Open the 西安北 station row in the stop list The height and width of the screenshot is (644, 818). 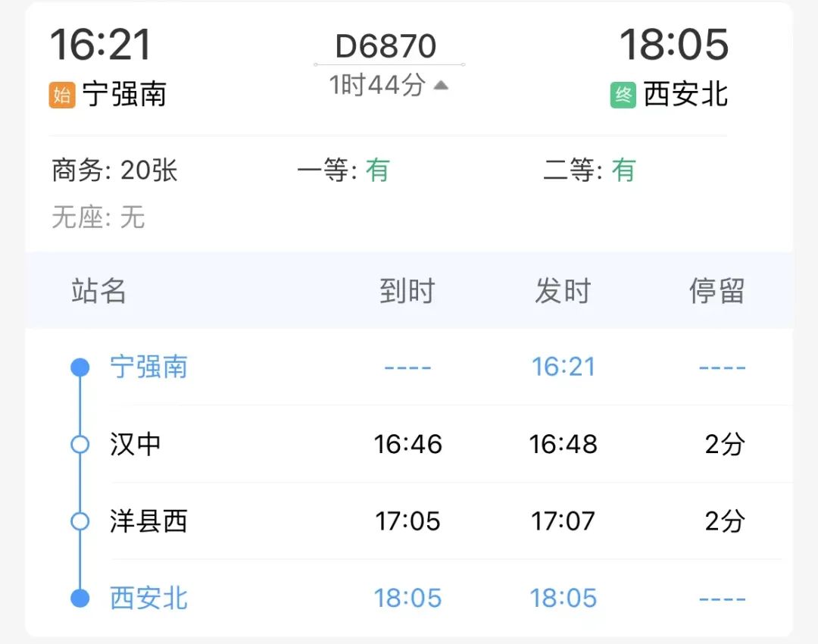pyautogui.click(x=409, y=598)
